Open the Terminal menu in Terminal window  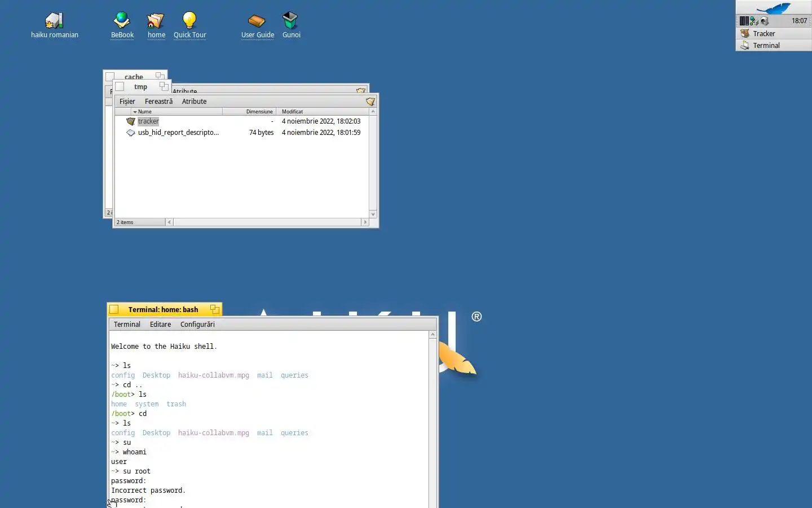tap(127, 325)
